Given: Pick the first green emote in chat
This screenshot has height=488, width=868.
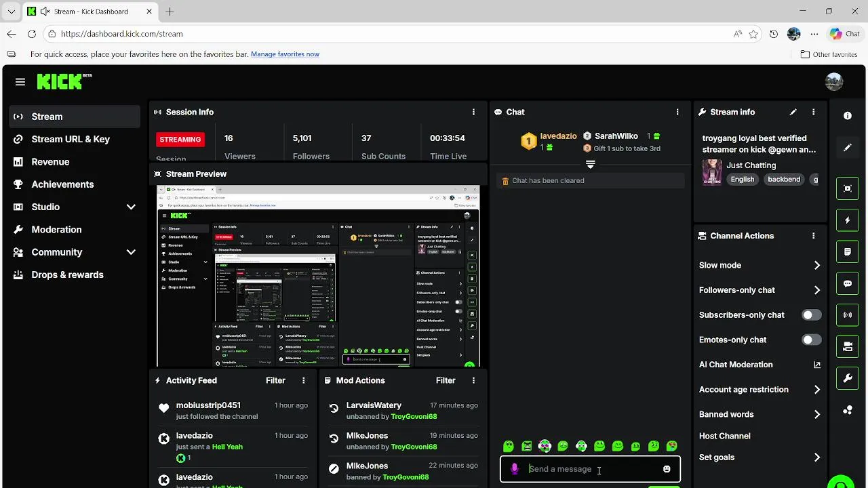Looking at the screenshot, I should 509,446.
